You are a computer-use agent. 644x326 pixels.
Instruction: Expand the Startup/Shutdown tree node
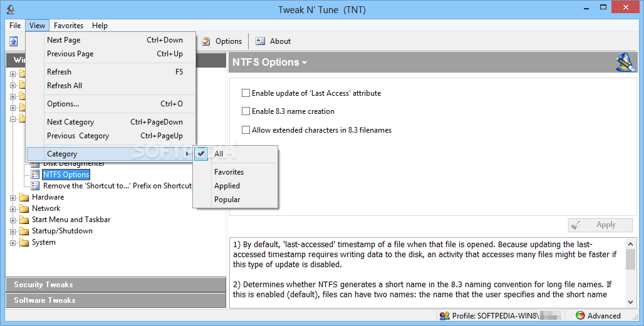(13, 232)
